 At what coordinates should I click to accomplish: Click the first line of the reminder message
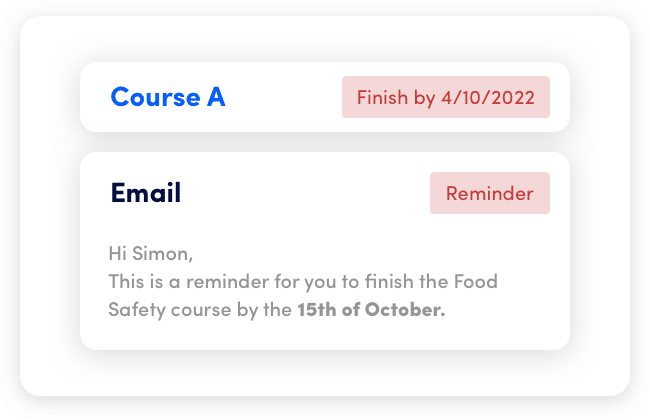[x=303, y=282]
